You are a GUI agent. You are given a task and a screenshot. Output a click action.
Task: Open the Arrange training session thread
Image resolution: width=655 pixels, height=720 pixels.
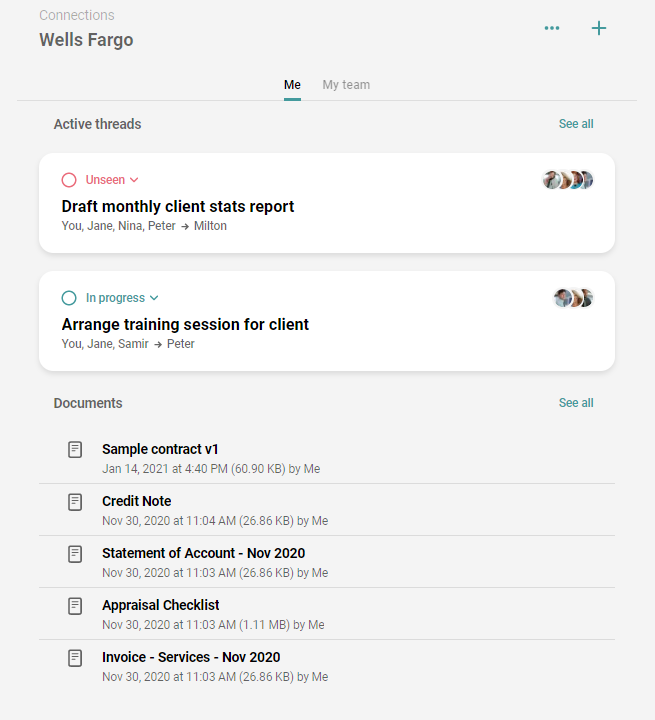[x=327, y=321]
